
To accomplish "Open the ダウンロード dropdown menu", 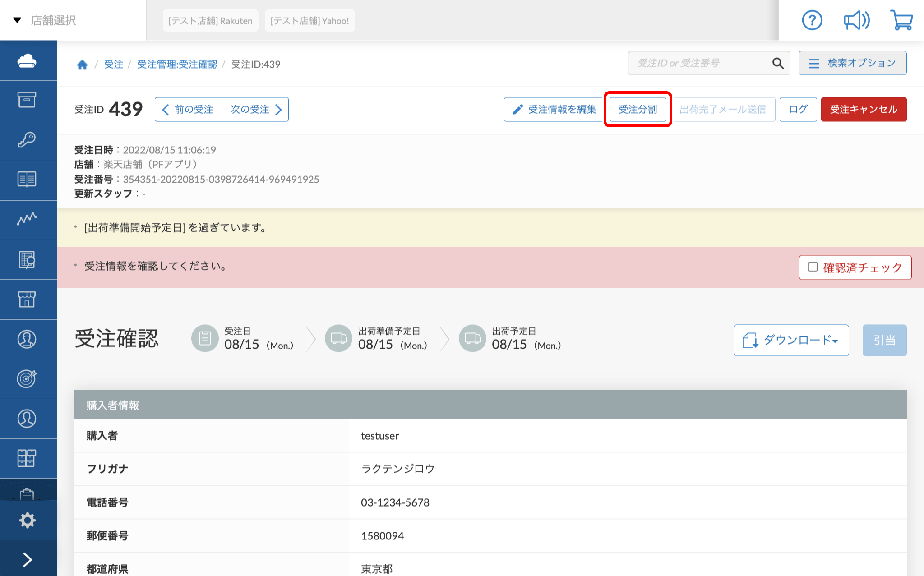I will coord(791,340).
